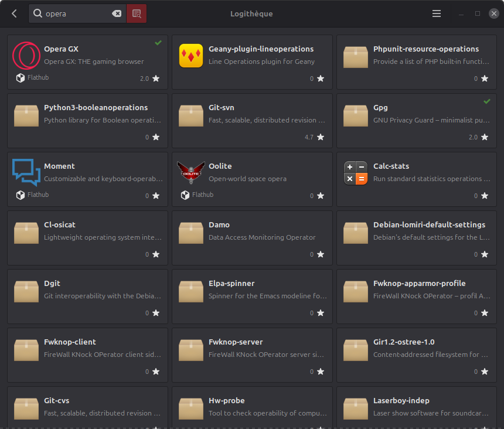
Task: Select the Calc-stats title text
Action: click(391, 166)
